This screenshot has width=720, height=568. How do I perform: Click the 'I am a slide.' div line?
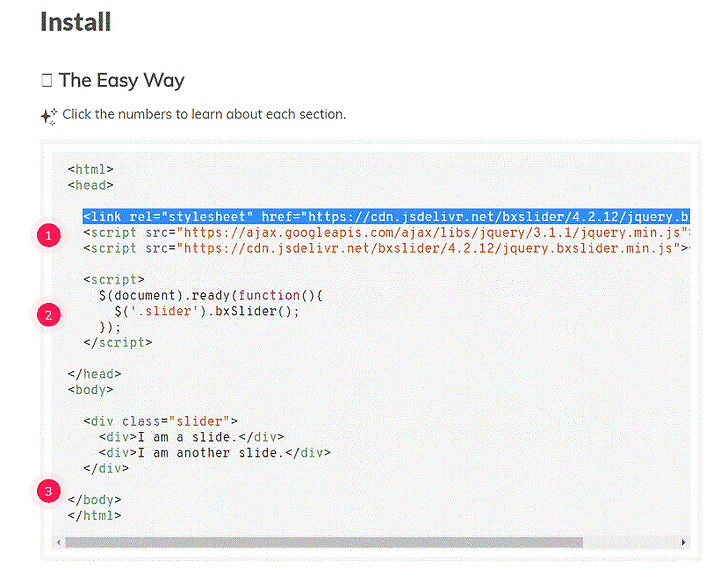191,437
